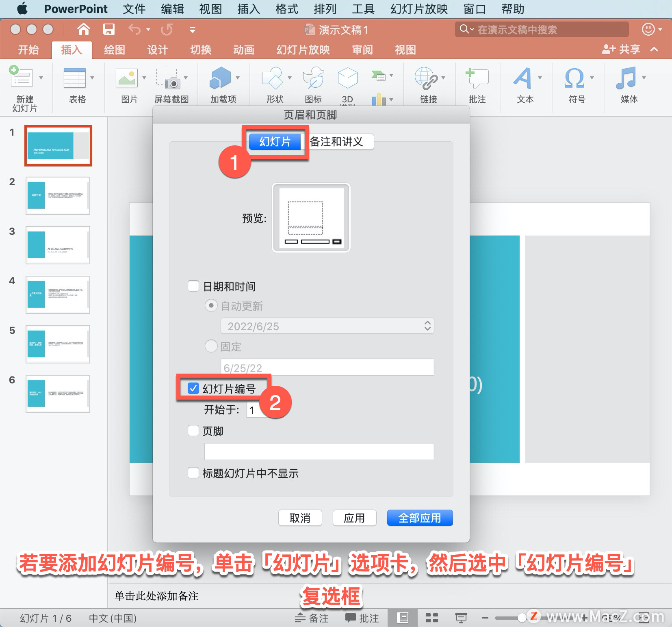Image resolution: width=672 pixels, height=627 pixels.
Task: Open the Media icon
Action: tap(626, 78)
